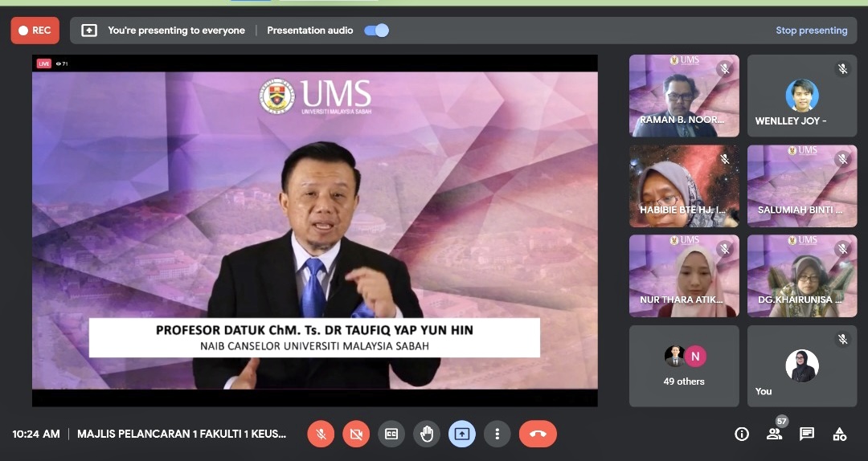Viewport: 868px width, 461px height.
Task: Click muted mic icon on NUR THARA tile
Action: click(725, 249)
